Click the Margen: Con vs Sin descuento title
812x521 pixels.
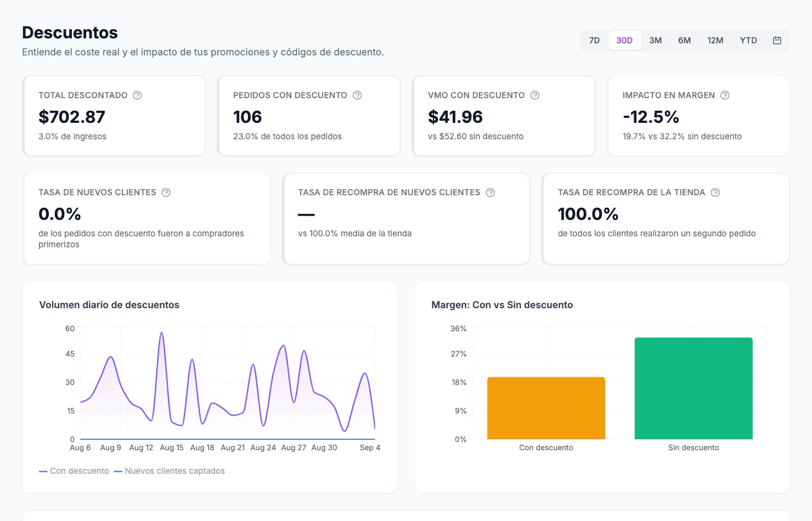pyautogui.click(x=502, y=305)
